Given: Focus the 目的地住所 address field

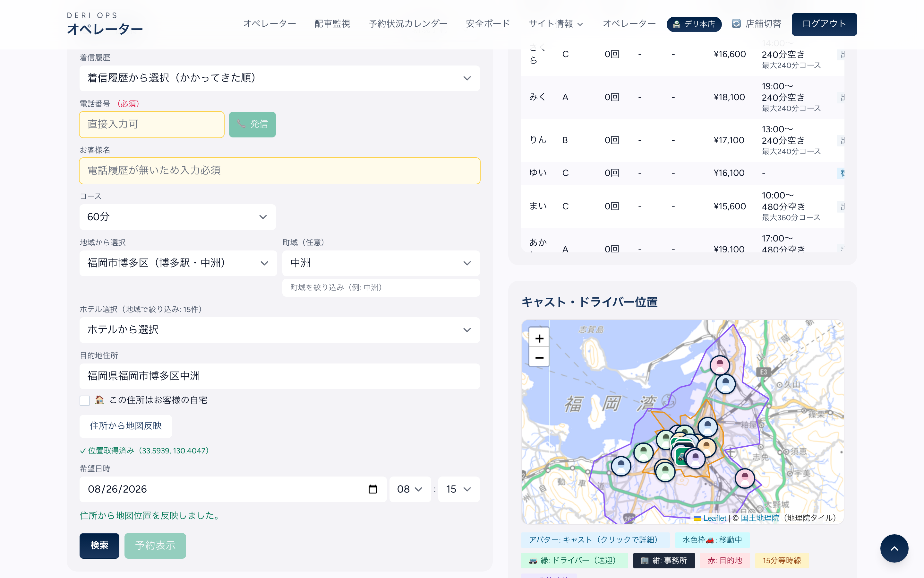Looking at the screenshot, I should click(x=279, y=376).
